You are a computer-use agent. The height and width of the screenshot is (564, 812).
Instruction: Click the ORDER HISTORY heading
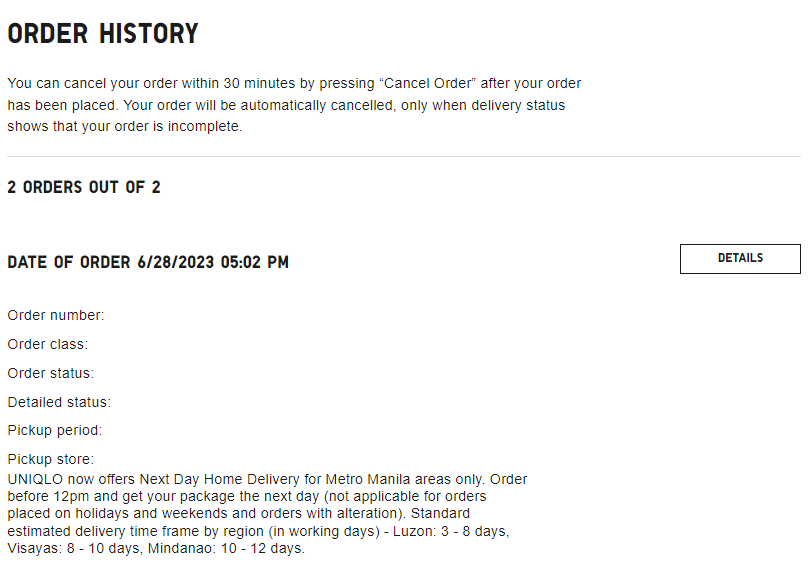[103, 34]
